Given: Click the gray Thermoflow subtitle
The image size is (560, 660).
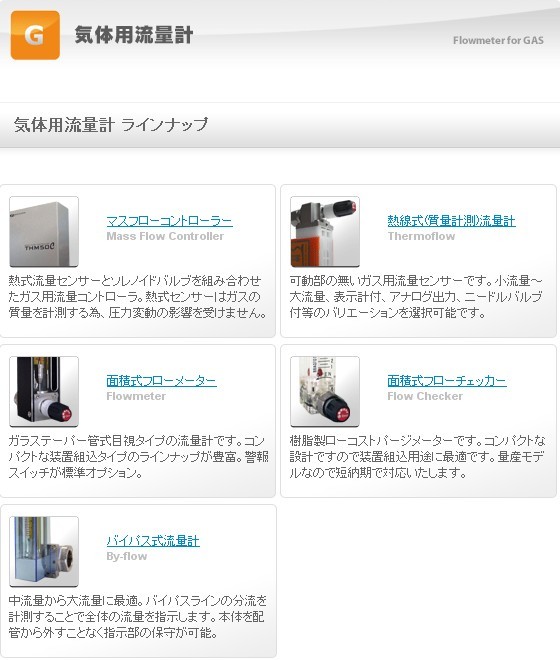Looking at the screenshot, I should [421, 236].
